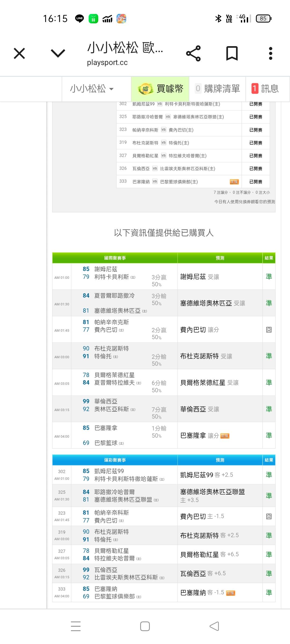Image resolution: width=290 pixels, height=644 pixels.
Task: Click game number 326 in 運彩盤 table
Action: tap(62, 570)
